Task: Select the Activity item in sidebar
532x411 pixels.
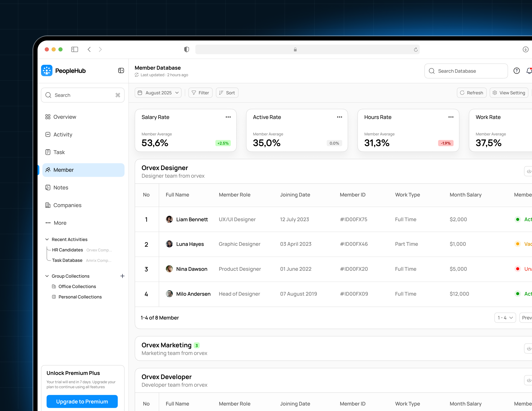Action: pyautogui.click(x=63, y=134)
